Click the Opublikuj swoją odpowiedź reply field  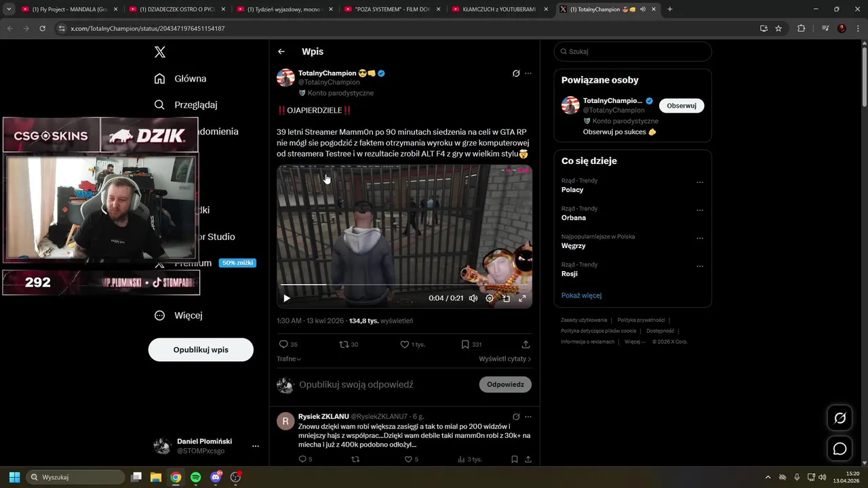[x=356, y=384]
